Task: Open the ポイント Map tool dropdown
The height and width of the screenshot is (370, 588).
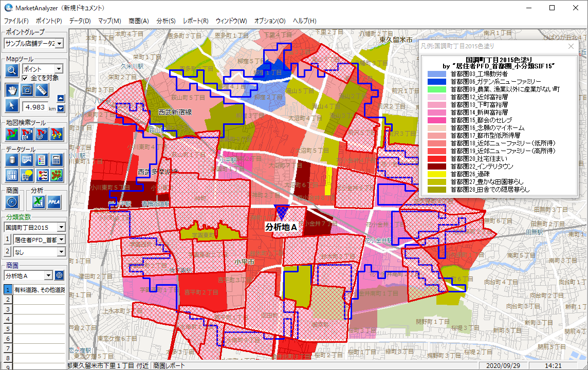Action: pyautogui.click(x=59, y=69)
